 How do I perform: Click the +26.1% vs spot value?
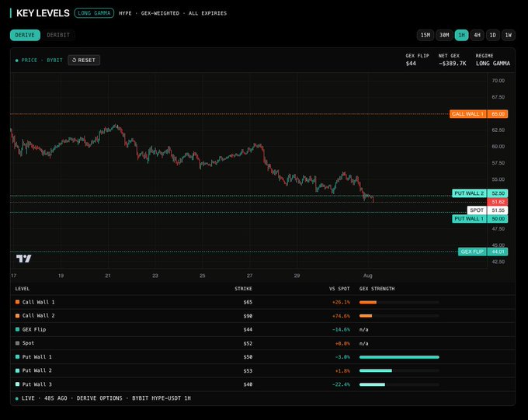[x=341, y=302]
